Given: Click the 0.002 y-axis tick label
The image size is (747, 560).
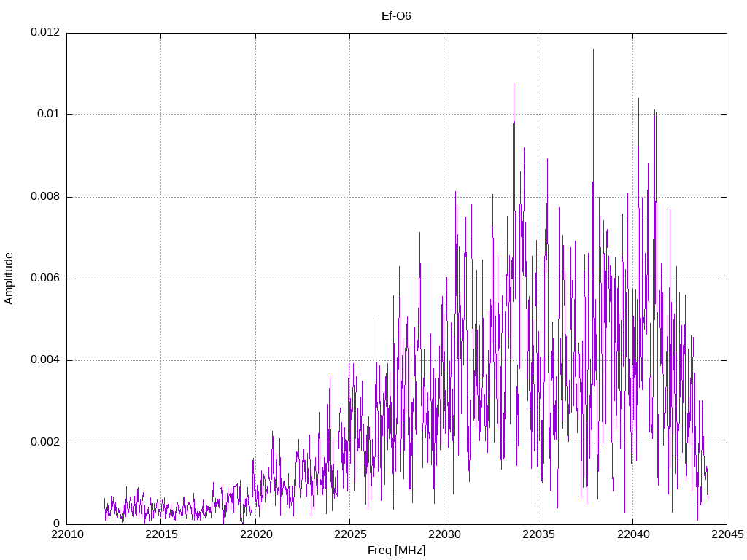Looking at the screenshot, I should [45, 442].
